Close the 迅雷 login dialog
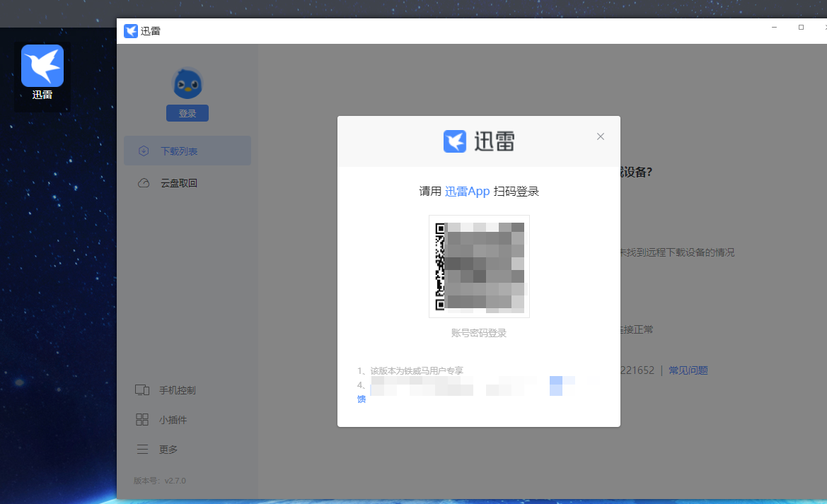Viewport: 827px width, 504px height. (x=600, y=136)
